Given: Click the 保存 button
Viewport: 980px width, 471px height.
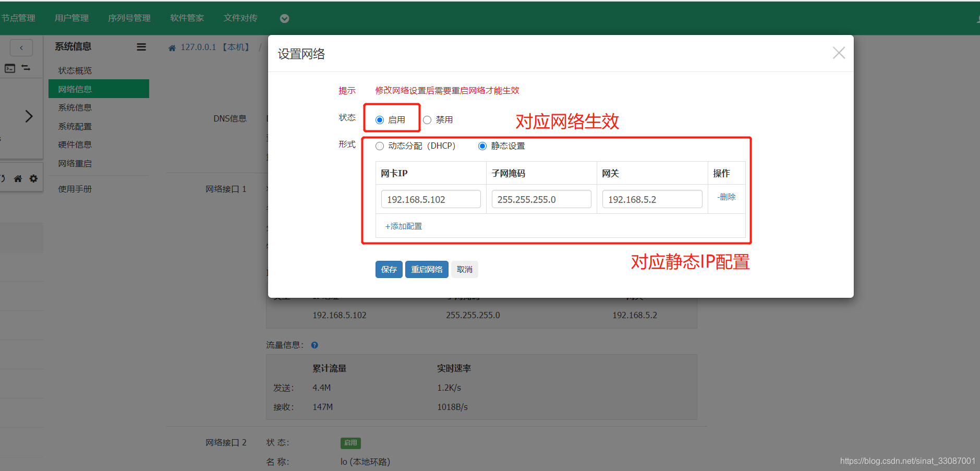Looking at the screenshot, I should coord(389,269).
